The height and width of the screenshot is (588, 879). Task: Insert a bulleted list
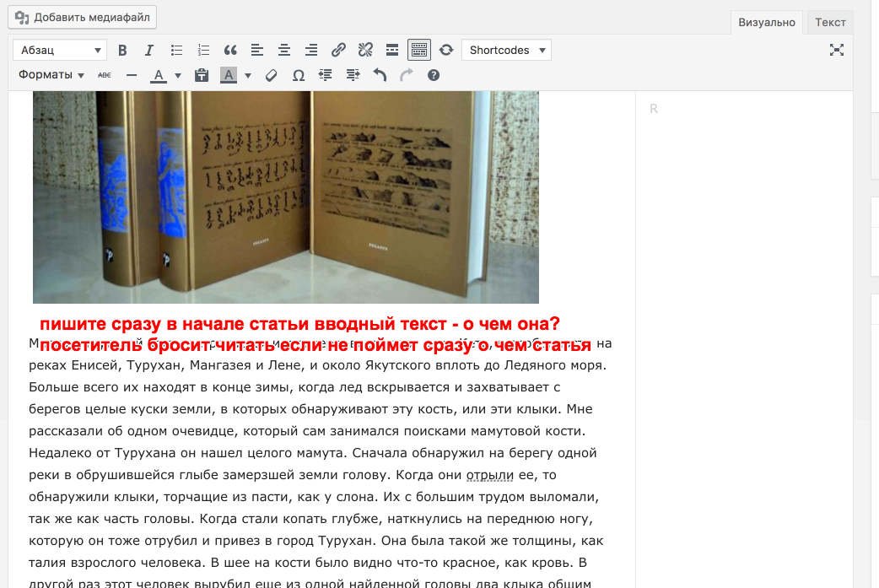point(176,51)
